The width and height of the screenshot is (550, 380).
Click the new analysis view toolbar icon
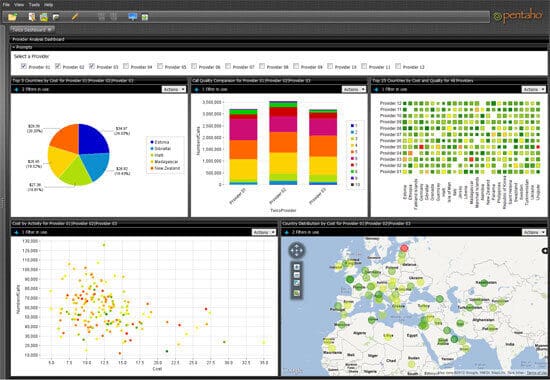click(x=43, y=16)
